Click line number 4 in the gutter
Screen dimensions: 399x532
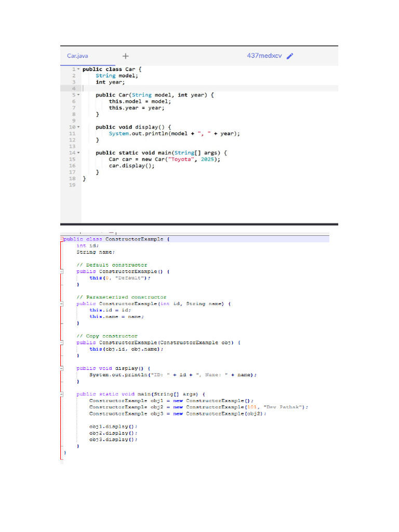coord(74,88)
